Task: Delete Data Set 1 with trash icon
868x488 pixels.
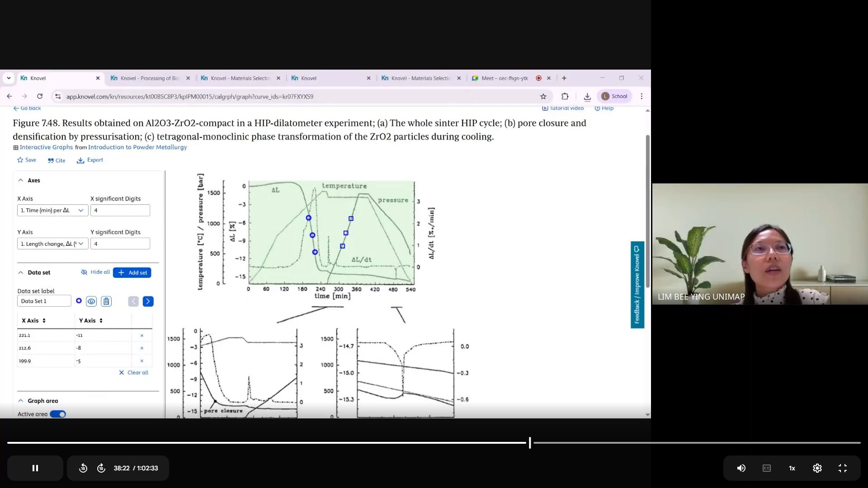Action: [106, 301]
